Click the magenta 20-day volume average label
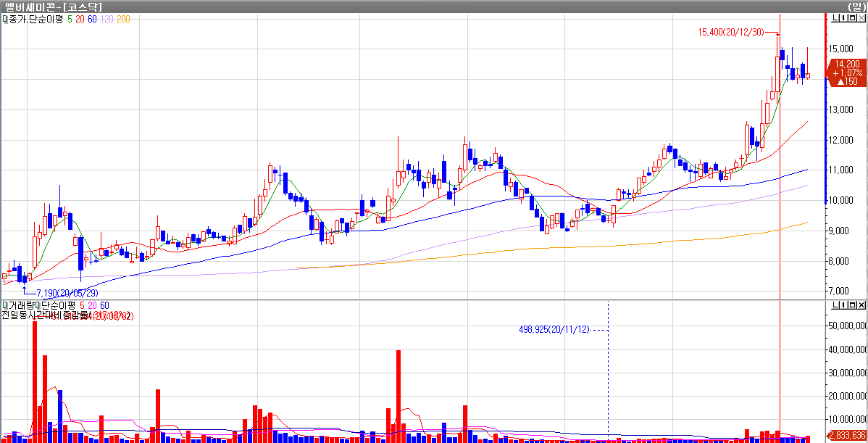The width and height of the screenshot is (868, 443). click(x=93, y=306)
